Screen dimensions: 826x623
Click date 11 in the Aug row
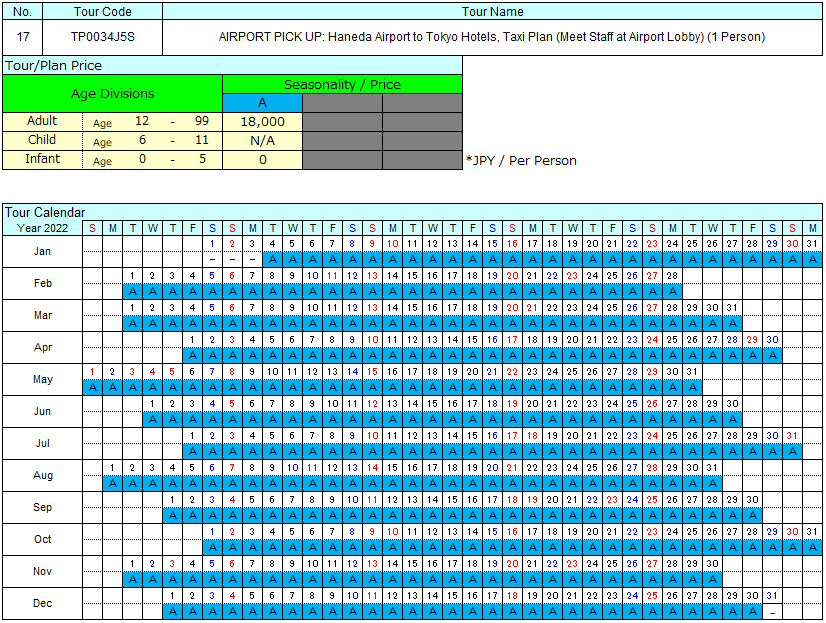coord(312,468)
